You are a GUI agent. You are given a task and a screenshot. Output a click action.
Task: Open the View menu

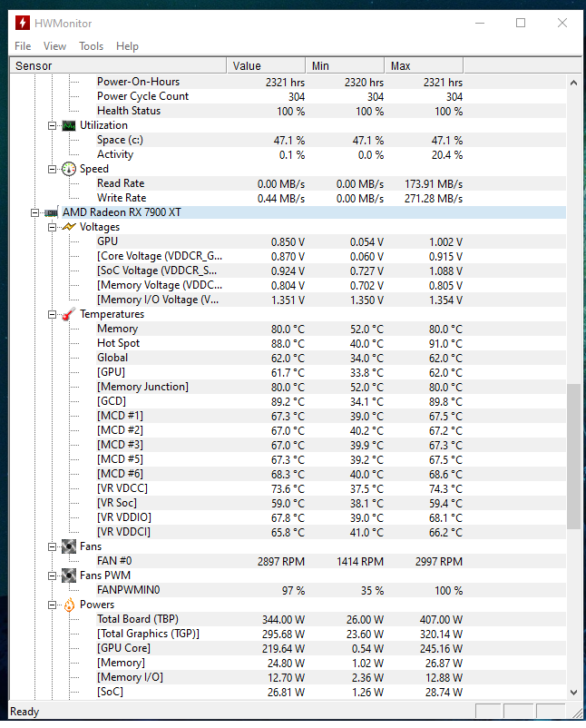coord(54,46)
